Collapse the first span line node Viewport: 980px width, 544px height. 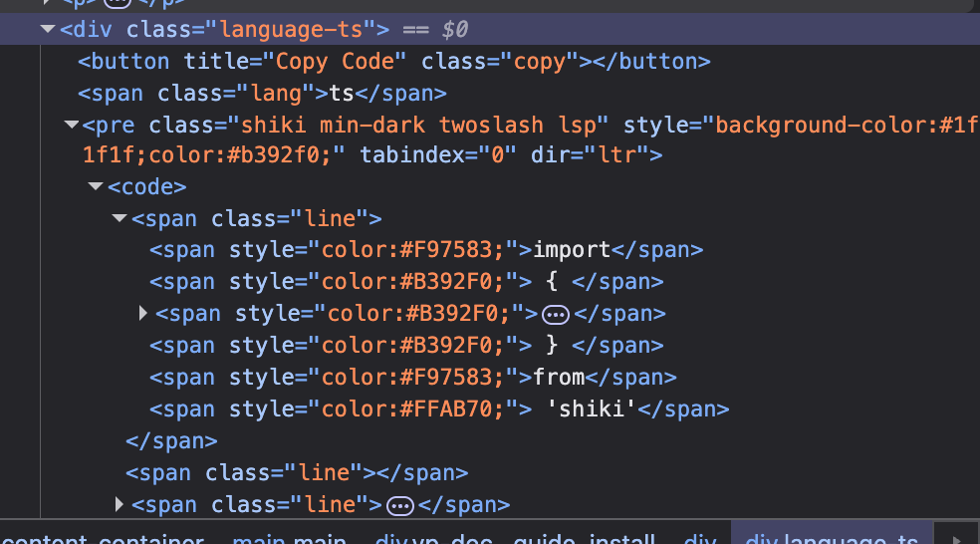[x=120, y=219]
